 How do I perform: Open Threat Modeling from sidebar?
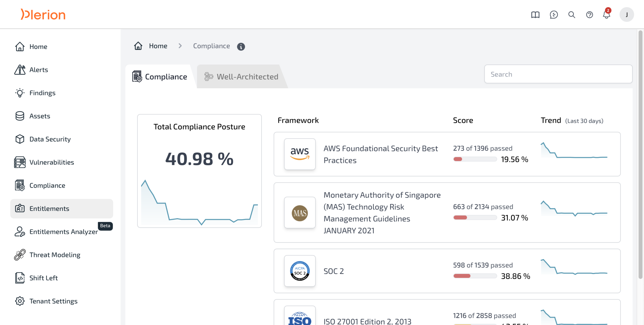[55, 255]
